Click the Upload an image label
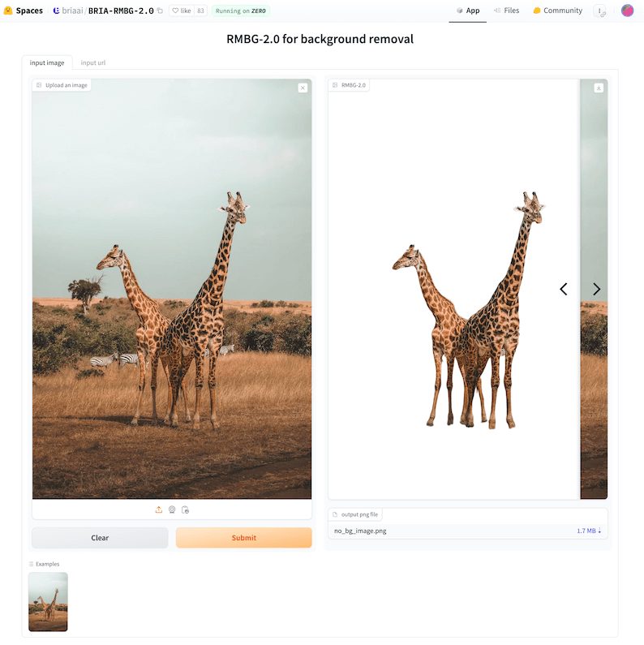Viewport: 644px width, 645px height. (x=62, y=85)
